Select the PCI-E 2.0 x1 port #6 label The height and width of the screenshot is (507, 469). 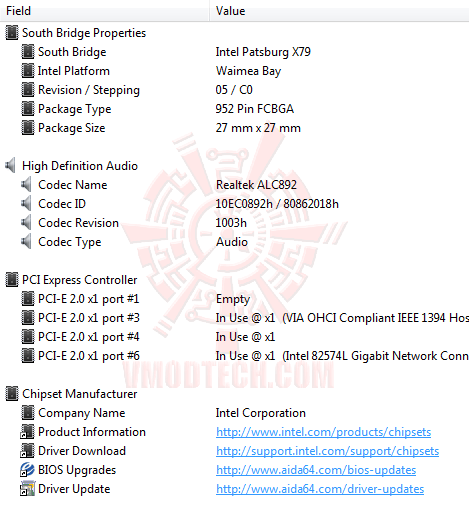[89, 356]
